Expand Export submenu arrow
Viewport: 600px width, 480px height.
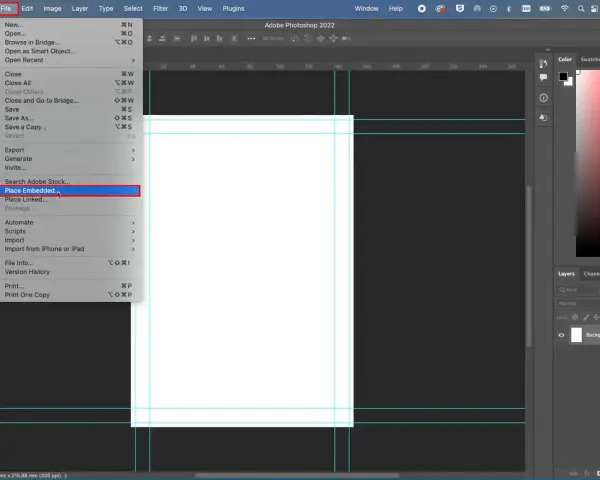[x=133, y=150]
